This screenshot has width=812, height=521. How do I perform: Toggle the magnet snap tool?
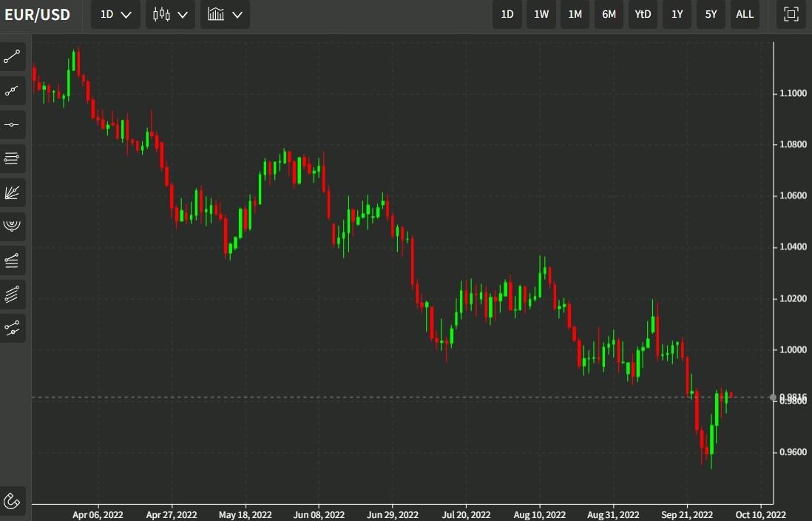[x=12, y=501]
